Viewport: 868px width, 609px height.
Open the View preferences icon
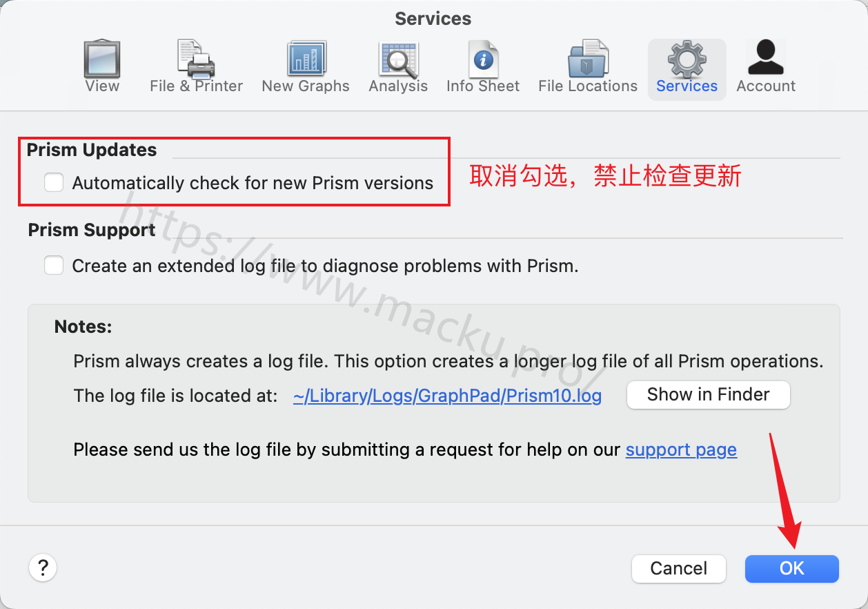102,59
